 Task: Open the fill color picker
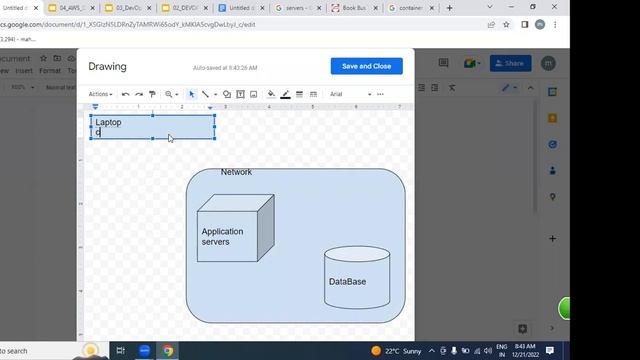coord(271,94)
